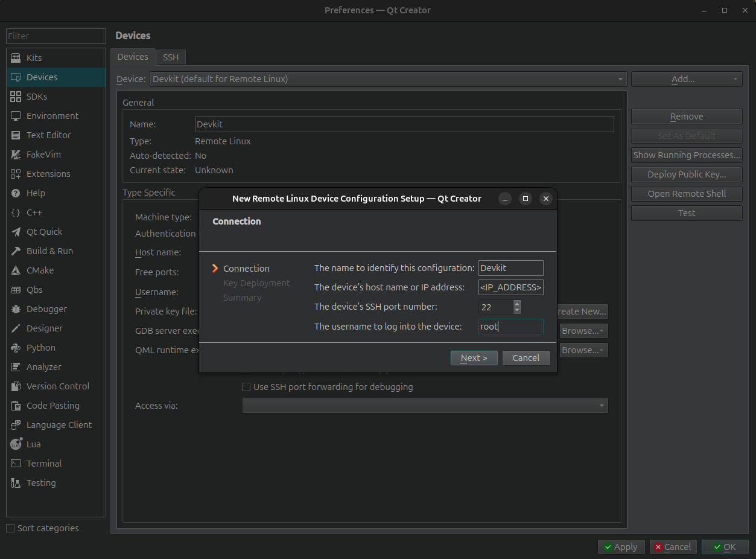Open the FakeVim category icon
Image resolution: width=756 pixels, height=559 pixels.
[16, 155]
